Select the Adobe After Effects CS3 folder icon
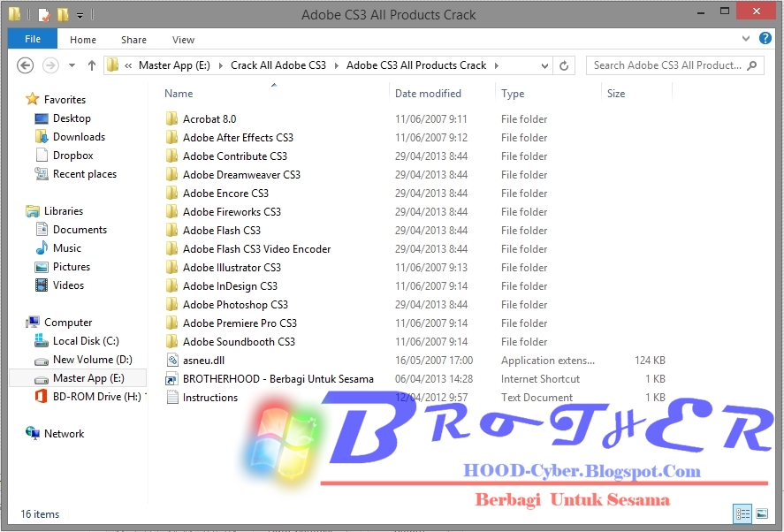 click(171, 137)
